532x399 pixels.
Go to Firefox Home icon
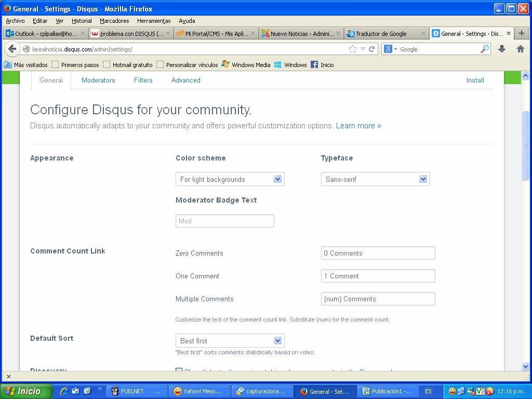[x=520, y=49]
